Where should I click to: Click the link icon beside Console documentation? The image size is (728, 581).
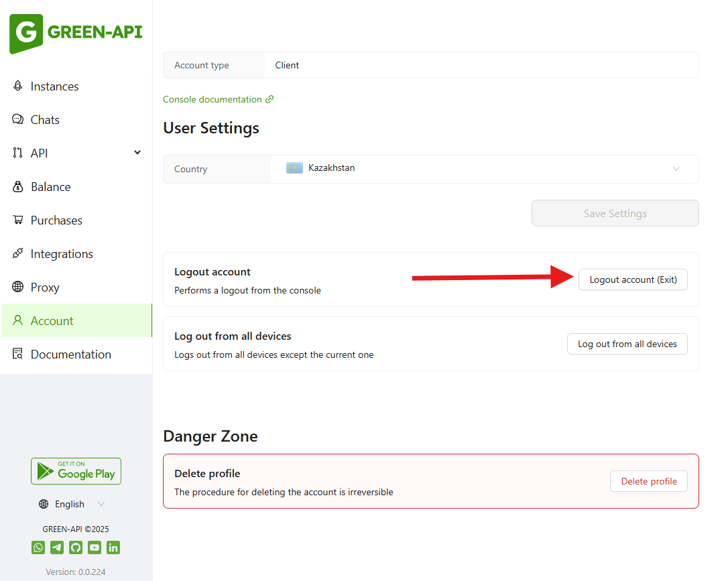pyautogui.click(x=269, y=99)
